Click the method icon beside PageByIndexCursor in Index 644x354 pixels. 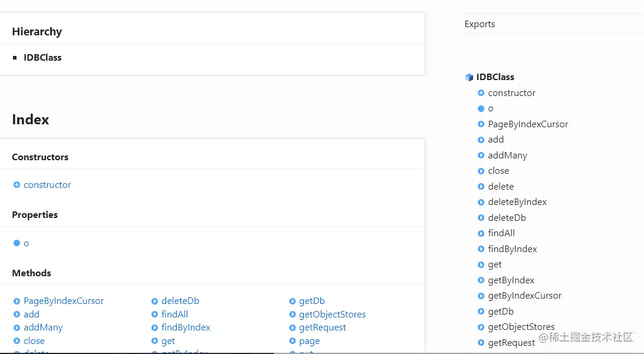point(16,301)
